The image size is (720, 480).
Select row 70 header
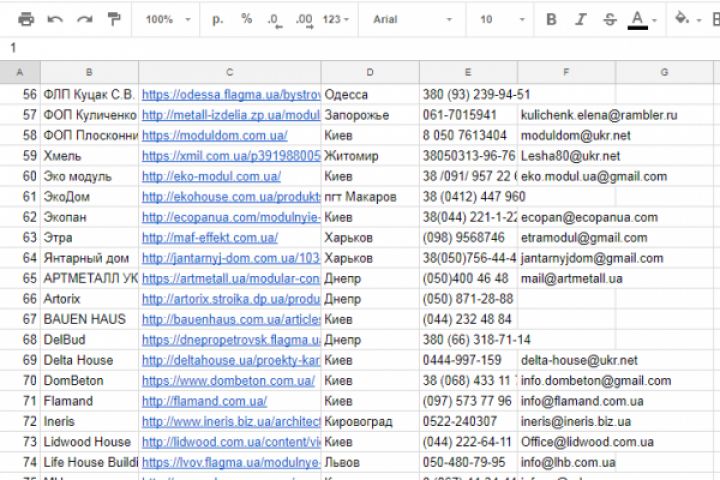pos(20,380)
